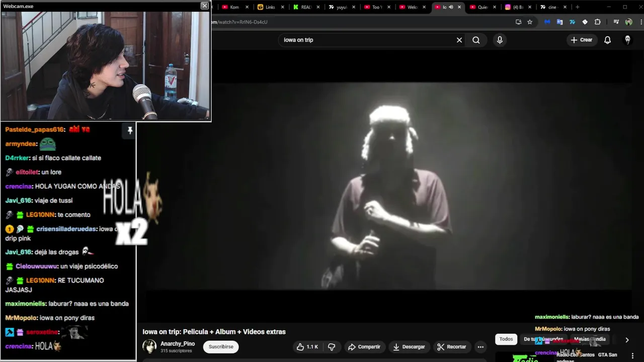This screenshot has height=362, width=644.
Task: Open more actions three-dot menu
Action: 480,347
